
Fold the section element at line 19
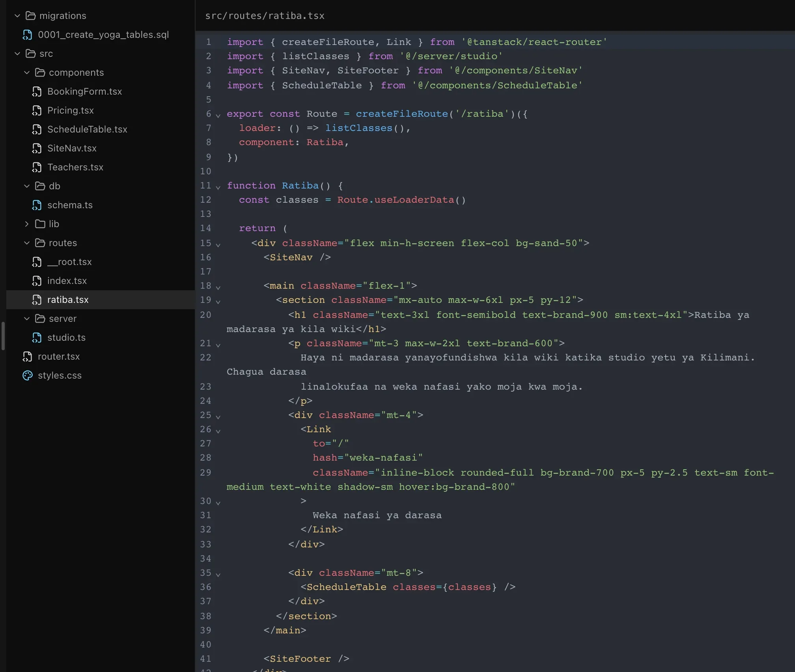[218, 301]
